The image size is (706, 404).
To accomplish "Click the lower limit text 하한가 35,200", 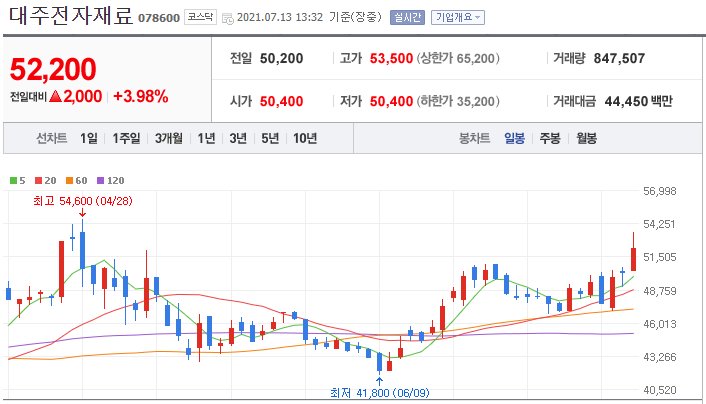I will [x=458, y=101].
